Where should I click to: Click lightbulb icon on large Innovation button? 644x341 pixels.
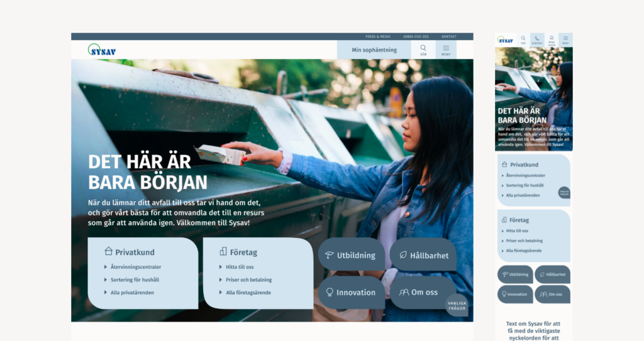(x=330, y=292)
